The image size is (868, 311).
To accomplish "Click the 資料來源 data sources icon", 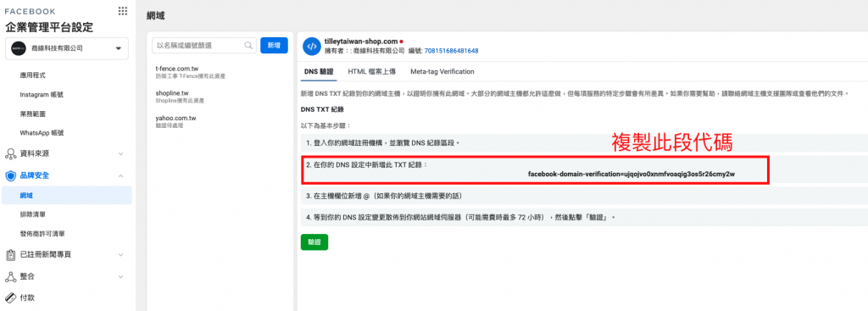I will (10, 153).
